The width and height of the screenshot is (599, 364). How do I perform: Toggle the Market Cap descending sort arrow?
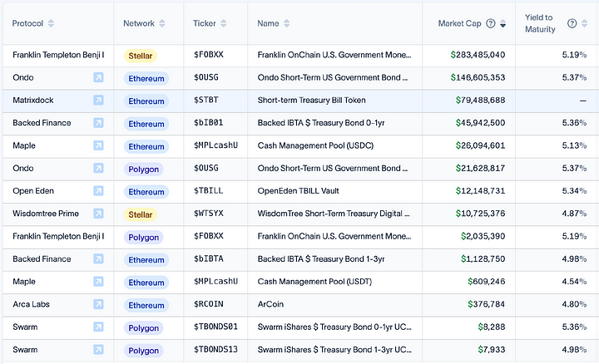(502, 24)
